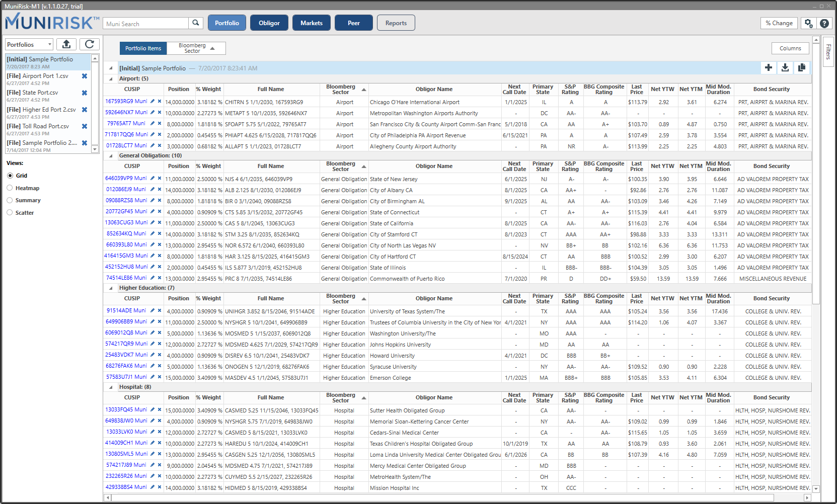Open the Peer tab
The height and width of the screenshot is (504, 837).
(354, 23)
